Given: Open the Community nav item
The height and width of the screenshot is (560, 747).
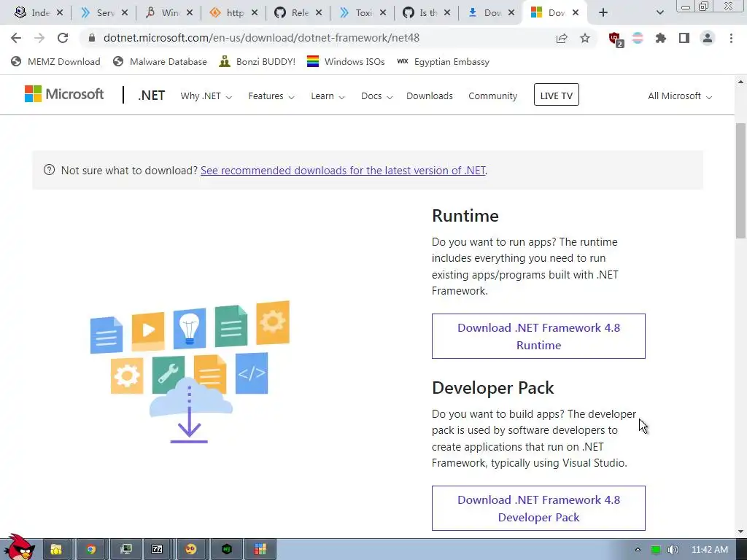Looking at the screenshot, I should (492, 96).
